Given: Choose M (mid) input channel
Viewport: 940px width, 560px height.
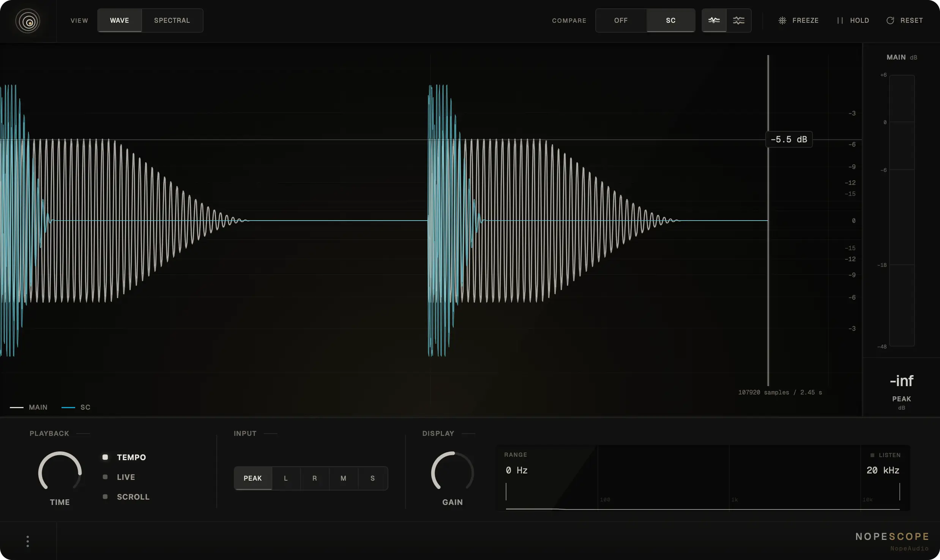Looking at the screenshot, I should 344,478.
